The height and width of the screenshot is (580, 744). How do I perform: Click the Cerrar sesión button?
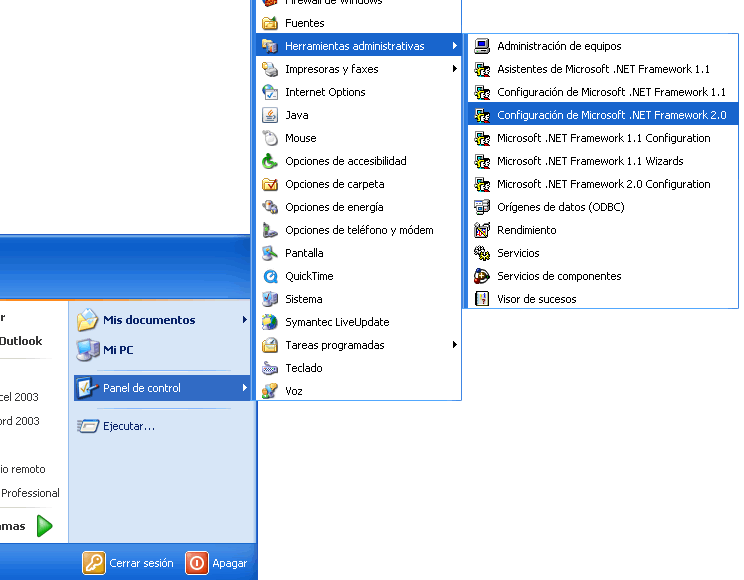[128, 563]
